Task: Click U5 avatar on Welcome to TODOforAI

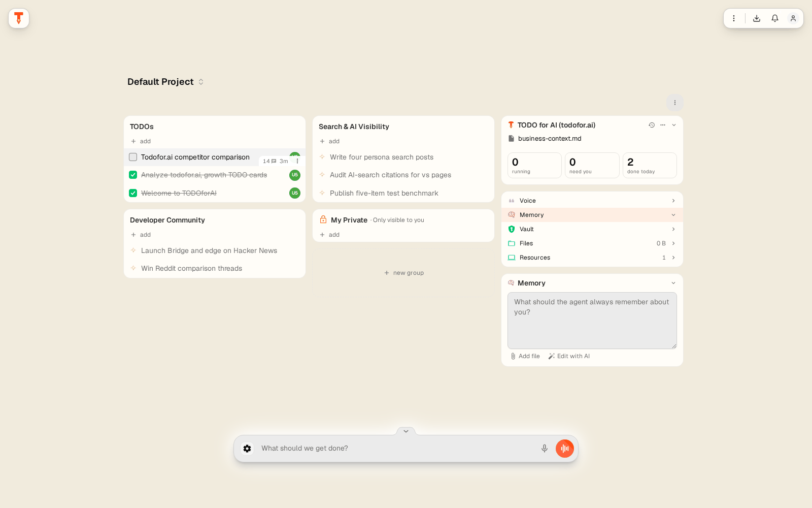Action: (x=295, y=193)
